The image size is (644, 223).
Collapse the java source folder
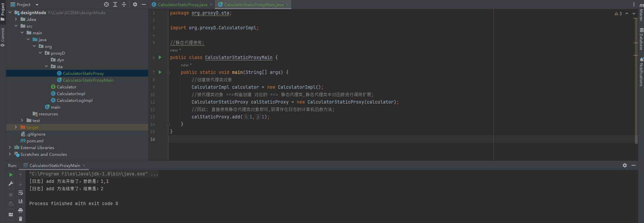(x=28, y=39)
